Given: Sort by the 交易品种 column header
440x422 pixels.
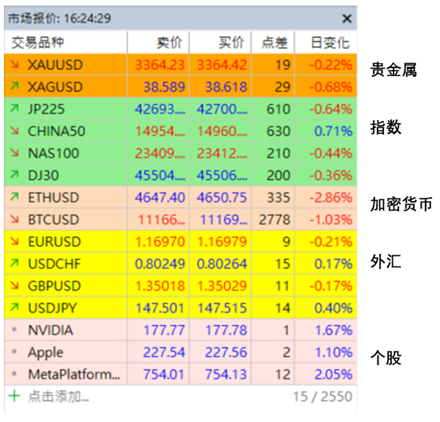Looking at the screenshot, I should pyautogui.click(x=66, y=42).
